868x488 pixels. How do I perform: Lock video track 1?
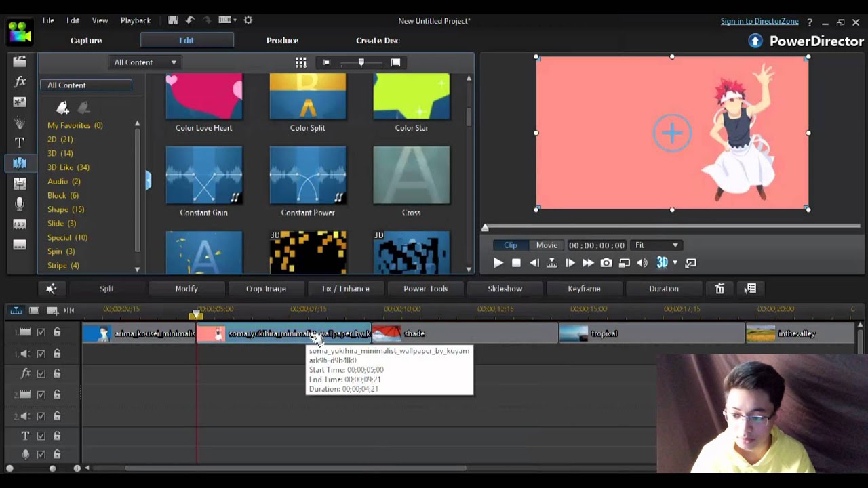click(x=57, y=332)
